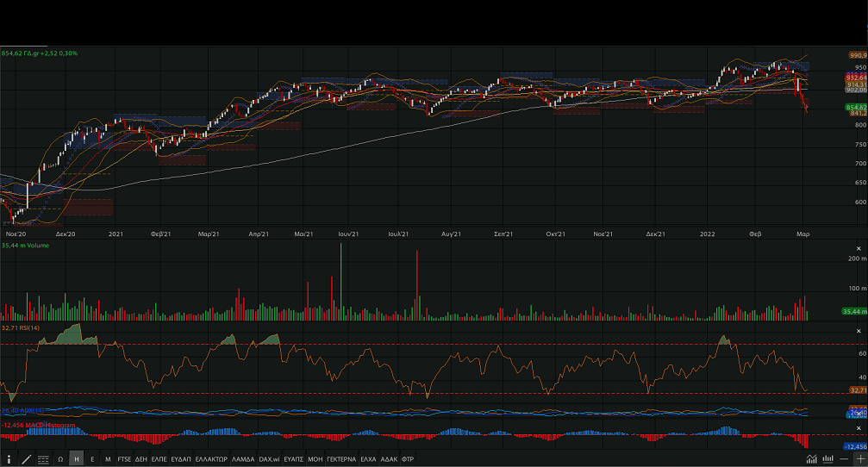
Task: Click the bar chart type icon
Action: 827,459
